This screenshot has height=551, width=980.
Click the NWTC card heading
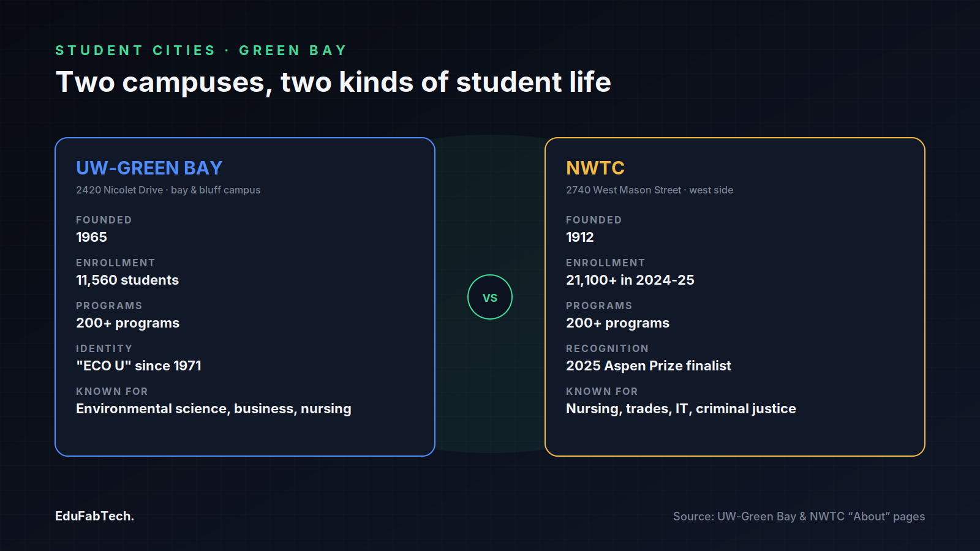pos(595,168)
